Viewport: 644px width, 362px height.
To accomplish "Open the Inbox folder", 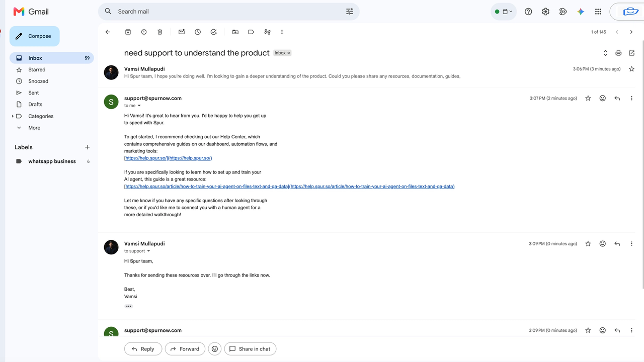I will (52, 58).
